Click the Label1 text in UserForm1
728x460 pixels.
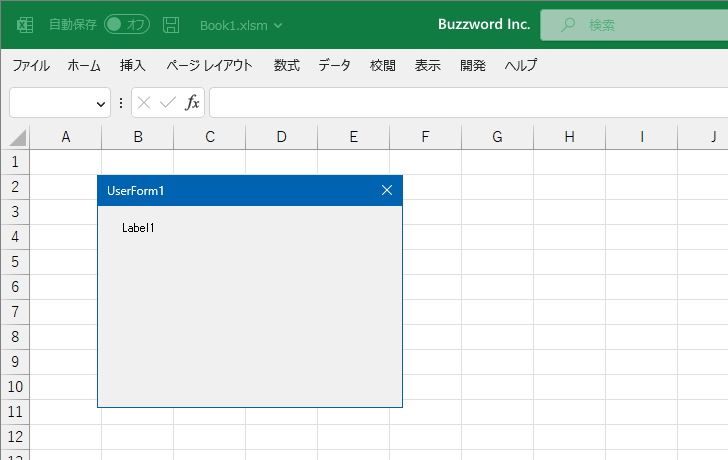click(138, 228)
